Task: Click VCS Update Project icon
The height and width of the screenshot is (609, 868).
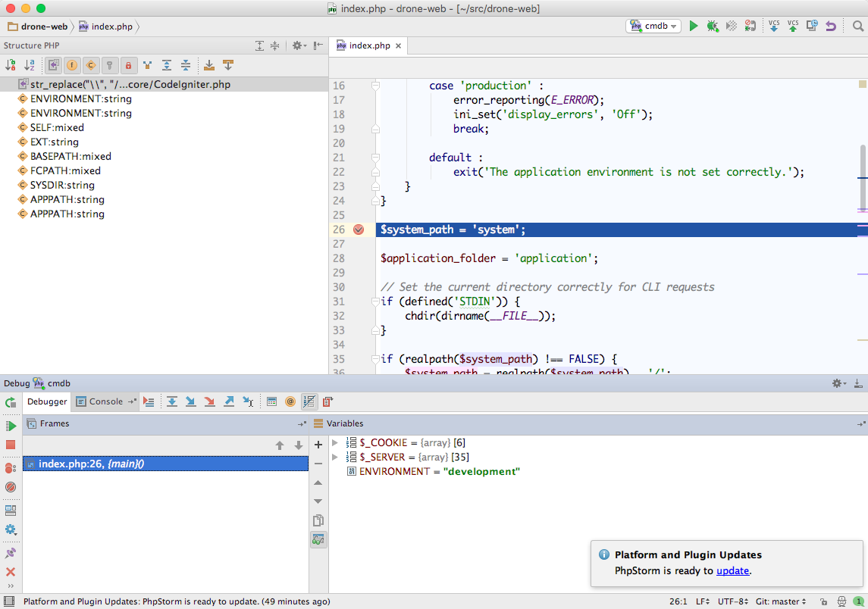Action: click(774, 26)
